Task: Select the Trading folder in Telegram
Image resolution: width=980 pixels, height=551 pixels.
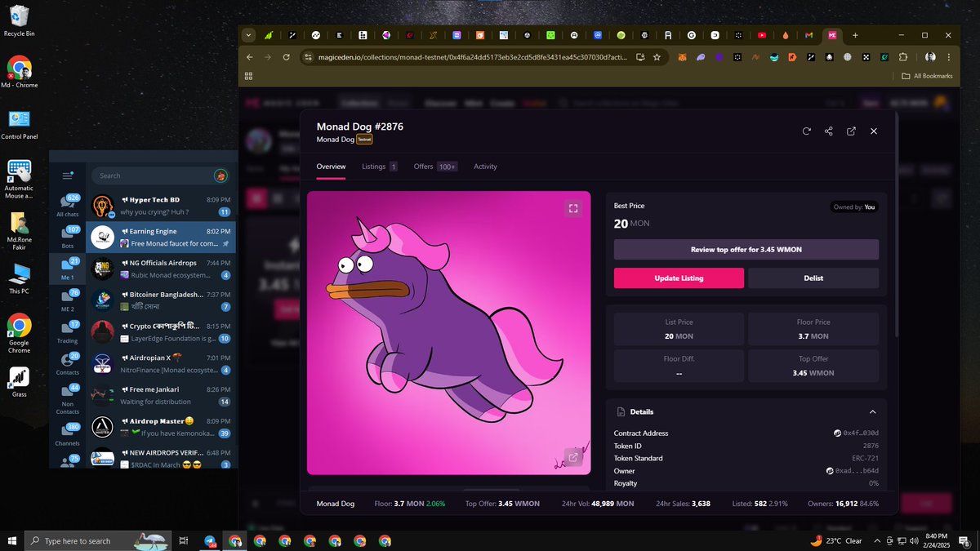Action: click(x=68, y=333)
